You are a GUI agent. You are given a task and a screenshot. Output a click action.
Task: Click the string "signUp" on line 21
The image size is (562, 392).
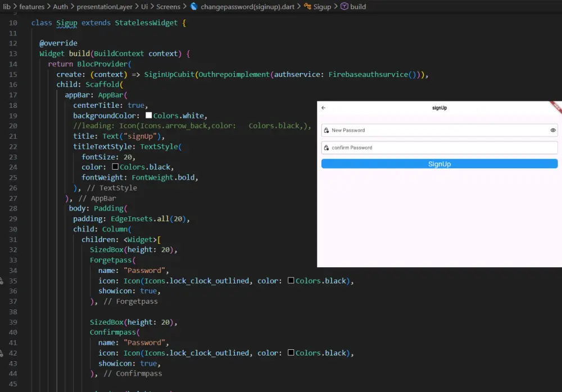pos(140,136)
